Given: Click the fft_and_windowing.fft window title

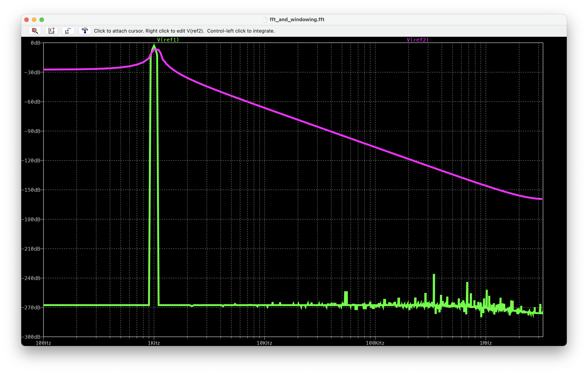Looking at the screenshot, I should [297, 20].
